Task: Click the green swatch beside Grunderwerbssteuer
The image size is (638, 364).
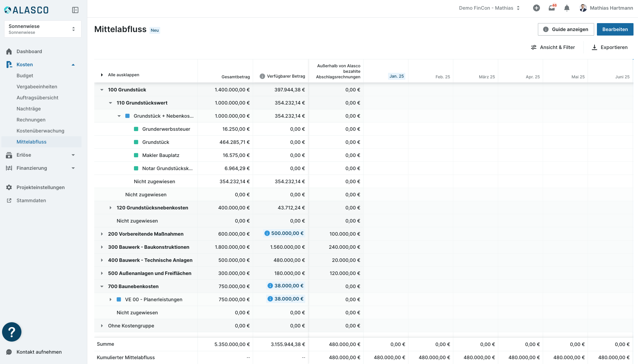Action: pos(136,129)
